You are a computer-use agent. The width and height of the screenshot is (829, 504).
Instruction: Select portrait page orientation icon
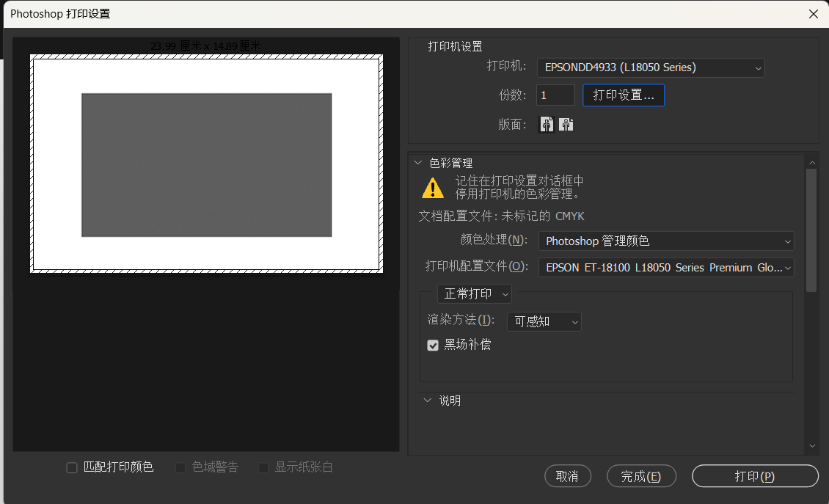(x=547, y=125)
